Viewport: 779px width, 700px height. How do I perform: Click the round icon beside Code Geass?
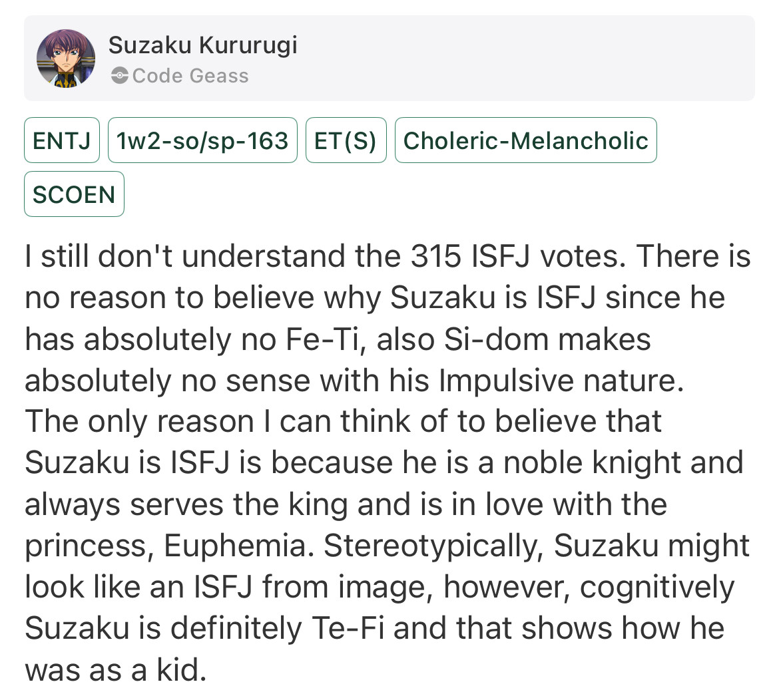coord(119,76)
